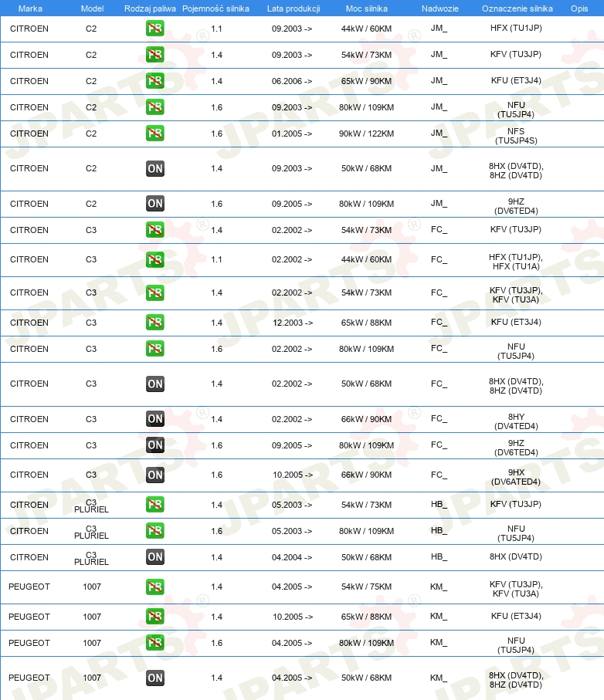Image resolution: width=604 pixels, height=700 pixels.
Task: Click 66kW / 90KM power in 8HY row
Action: click(366, 419)
